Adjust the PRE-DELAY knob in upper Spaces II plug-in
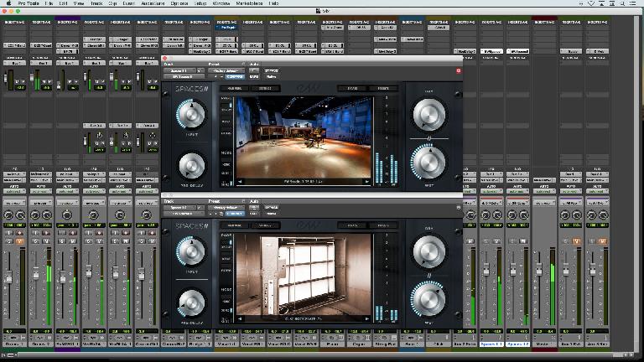The width and height of the screenshot is (644, 362). [x=191, y=166]
